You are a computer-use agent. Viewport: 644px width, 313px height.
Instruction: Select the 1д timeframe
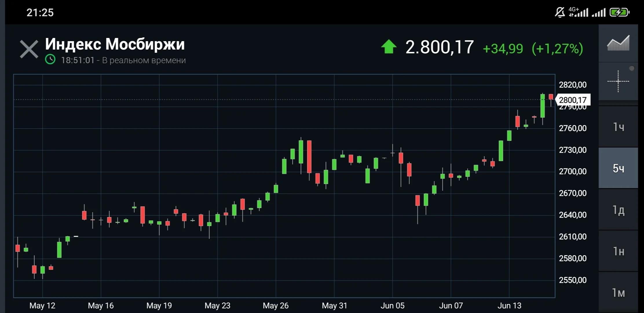(x=618, y=210)
